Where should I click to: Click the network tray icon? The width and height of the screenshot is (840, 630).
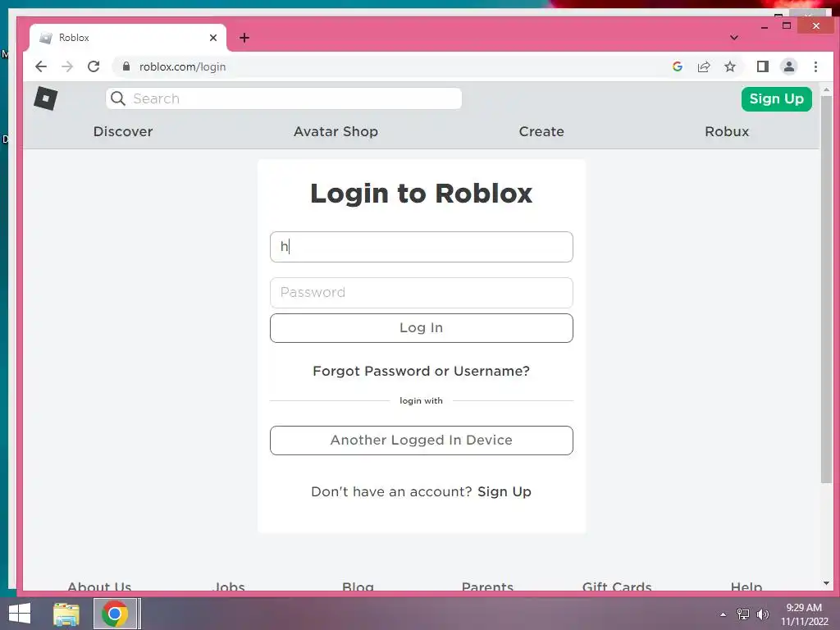pos(743,614)
